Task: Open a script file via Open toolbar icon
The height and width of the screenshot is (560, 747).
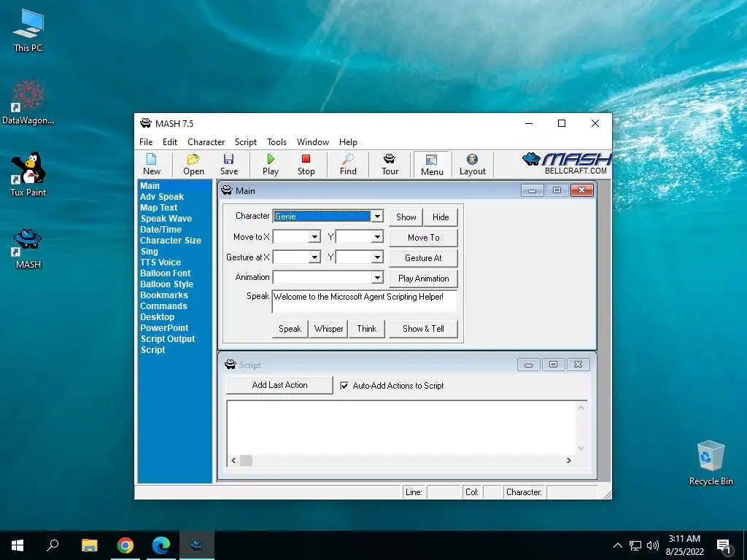Action: point(193,164)
